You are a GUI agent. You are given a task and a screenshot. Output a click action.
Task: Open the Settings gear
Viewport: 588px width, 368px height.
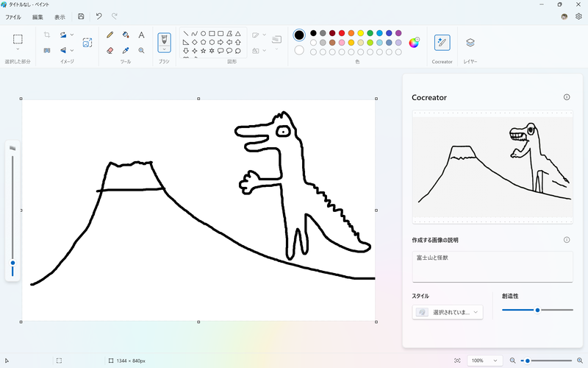[578, 16]
